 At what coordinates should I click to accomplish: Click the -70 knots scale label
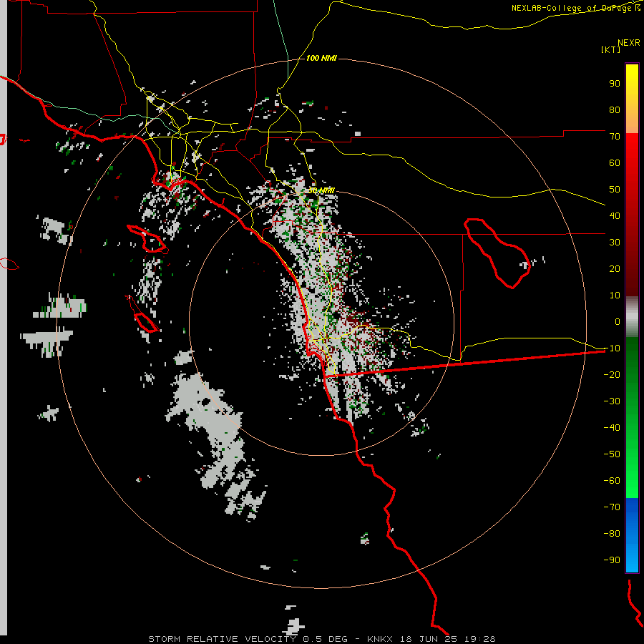point(612,507)
